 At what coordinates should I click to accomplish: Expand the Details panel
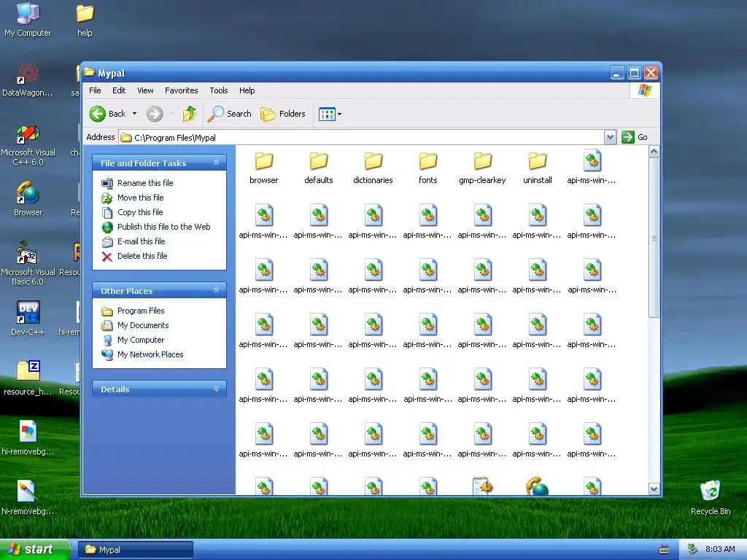tap(216, 389)
